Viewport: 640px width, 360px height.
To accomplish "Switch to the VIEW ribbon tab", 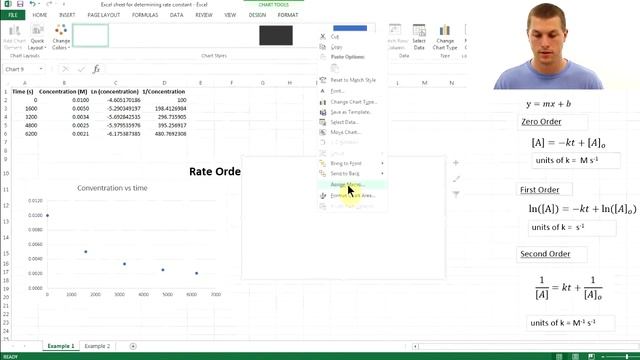I will pyautogui.click(x=230, y=15).
